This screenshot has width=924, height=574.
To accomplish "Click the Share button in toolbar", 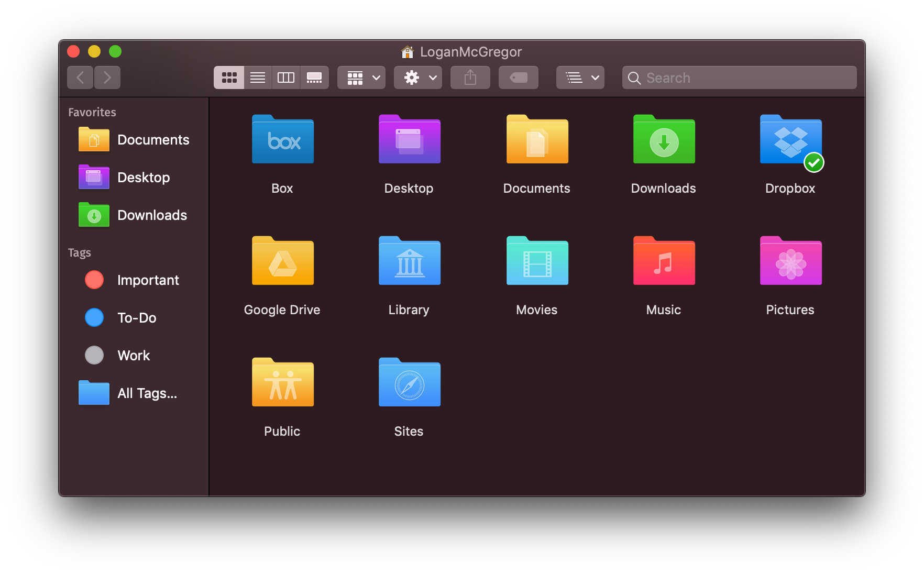I will 470,77.
